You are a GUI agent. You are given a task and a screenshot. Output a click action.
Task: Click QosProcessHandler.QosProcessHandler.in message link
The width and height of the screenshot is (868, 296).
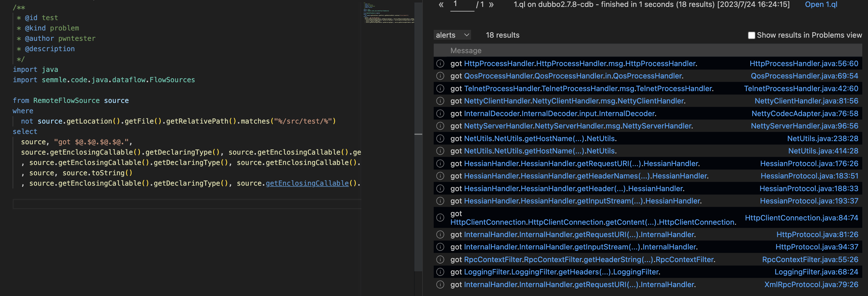(573, 76)
